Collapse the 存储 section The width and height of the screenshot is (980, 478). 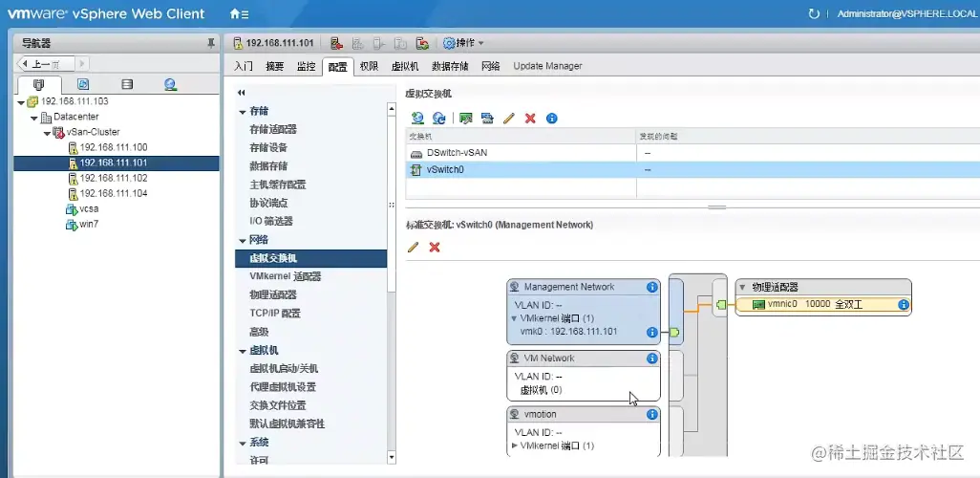click(243, 112)
